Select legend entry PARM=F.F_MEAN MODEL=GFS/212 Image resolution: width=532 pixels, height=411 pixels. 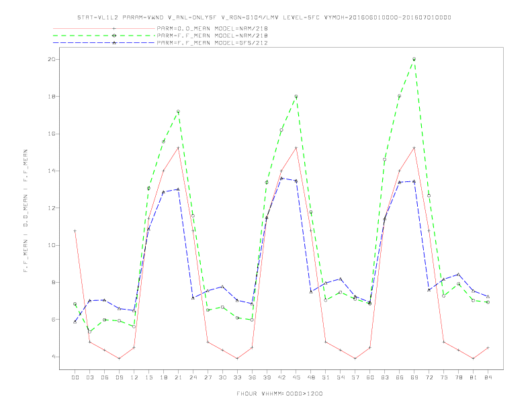pos(212,43)
